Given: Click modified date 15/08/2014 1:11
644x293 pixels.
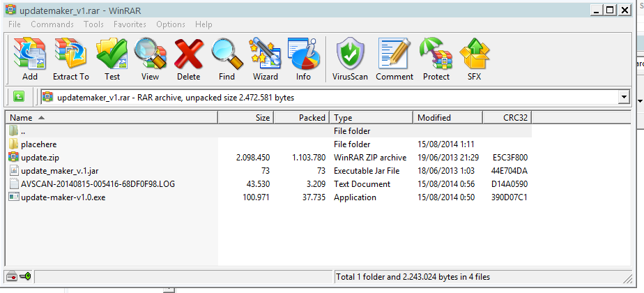Looking at the screenshot, I should point(446,144).
